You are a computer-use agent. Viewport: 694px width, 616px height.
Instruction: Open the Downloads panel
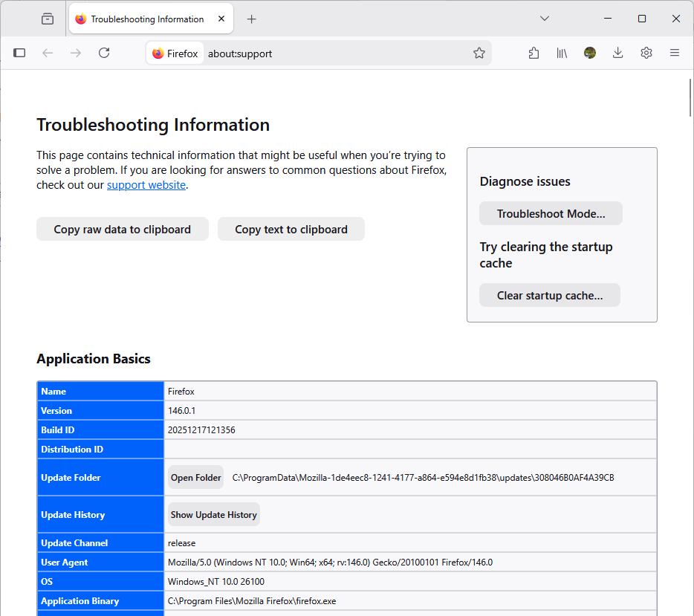coord(617,53)
